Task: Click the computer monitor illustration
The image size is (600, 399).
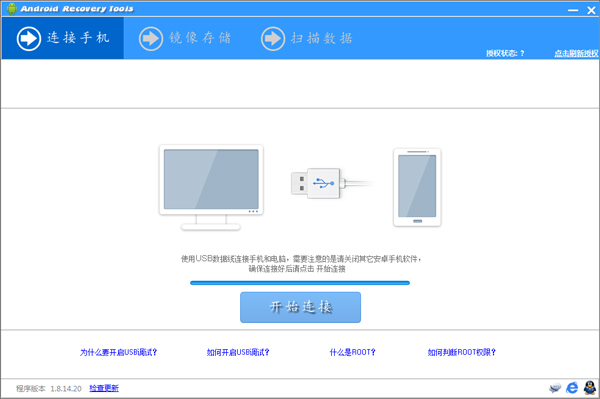Action: tap(211, 187)
